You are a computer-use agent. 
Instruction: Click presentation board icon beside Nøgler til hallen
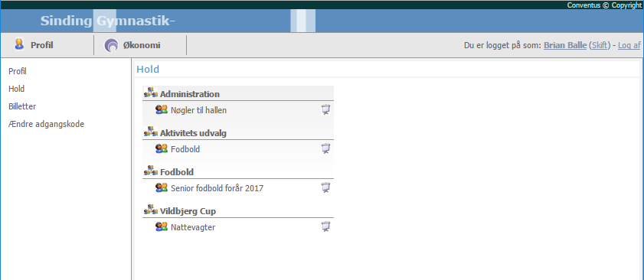click(x=325, y=109)
